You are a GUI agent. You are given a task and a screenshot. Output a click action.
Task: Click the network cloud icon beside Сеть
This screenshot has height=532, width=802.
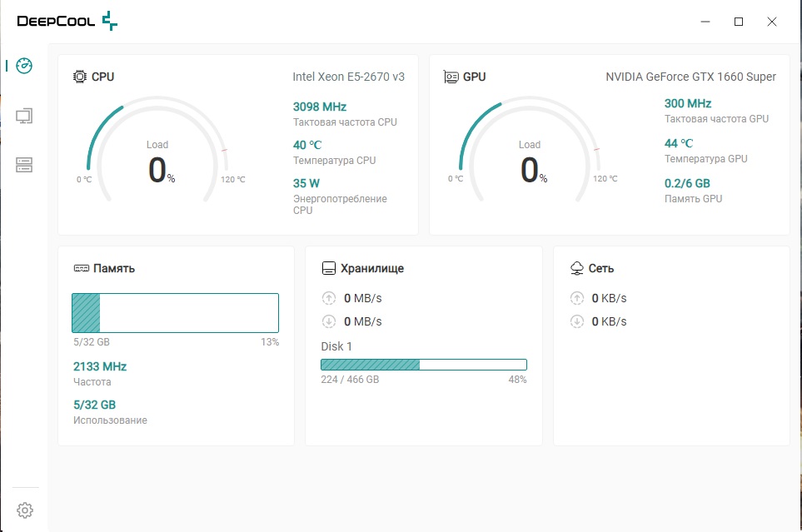(x=577, y=268)
